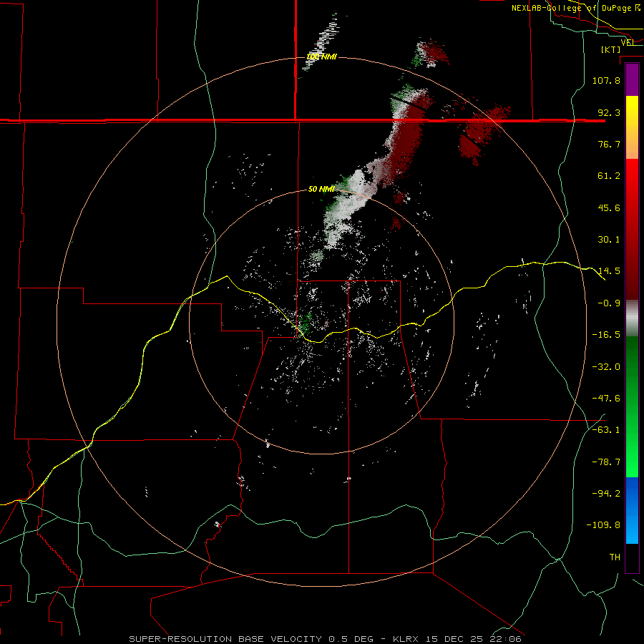Click the TH threshold label
Screen dimensions: 644x644
pos(615,557)
